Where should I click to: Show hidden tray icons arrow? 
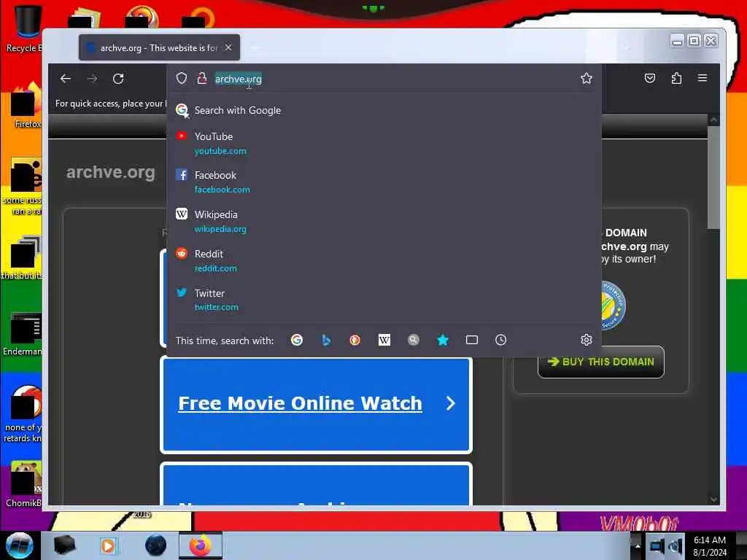[x=638, y=545]
